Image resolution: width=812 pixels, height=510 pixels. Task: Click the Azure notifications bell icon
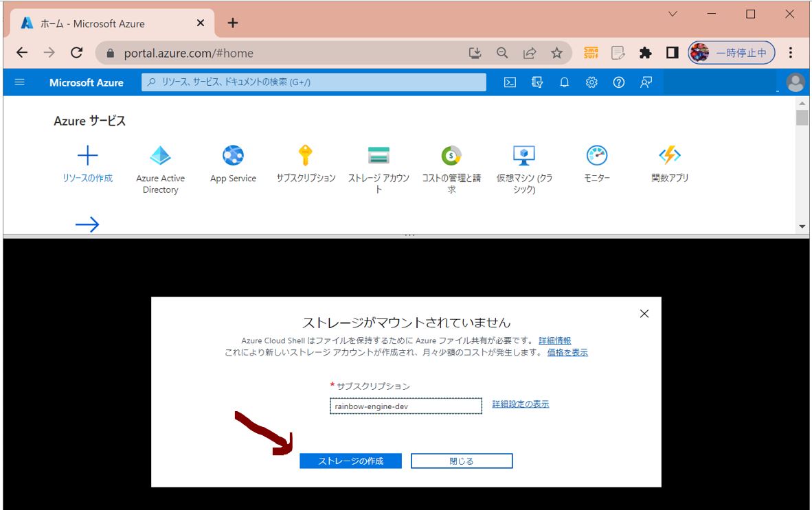tap(564, 82)
